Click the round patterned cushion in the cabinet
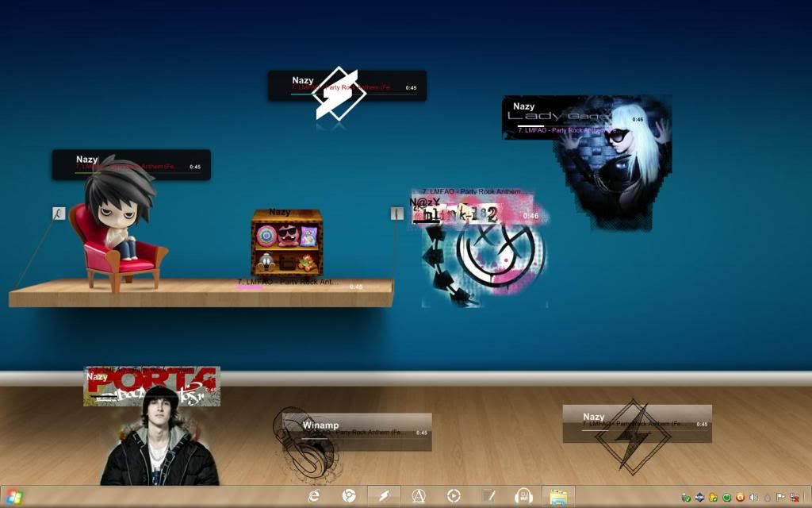 click(266, 236)
